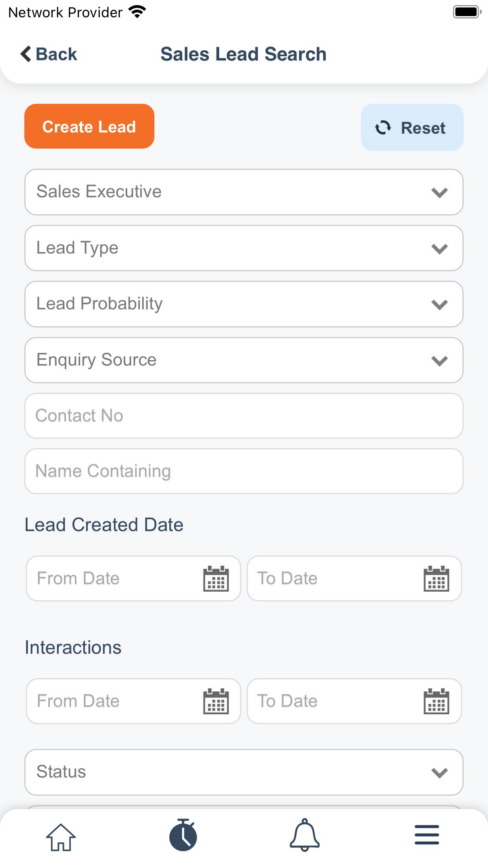Open the hamburger menu icon
Screen dimensions: 488x868
pyautogui.click(x=427, y=835)
